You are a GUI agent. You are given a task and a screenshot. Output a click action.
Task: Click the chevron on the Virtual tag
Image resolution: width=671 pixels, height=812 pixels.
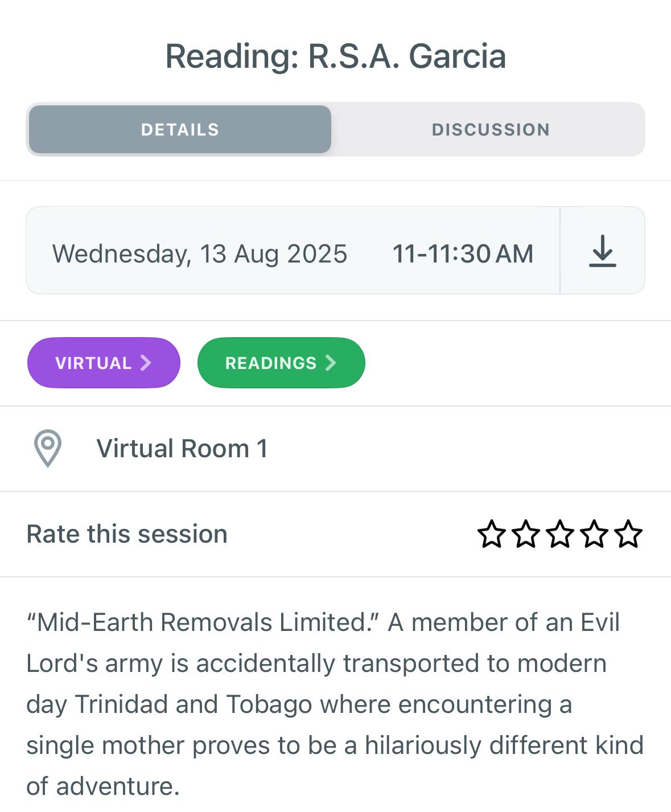(x=146, y=363)
